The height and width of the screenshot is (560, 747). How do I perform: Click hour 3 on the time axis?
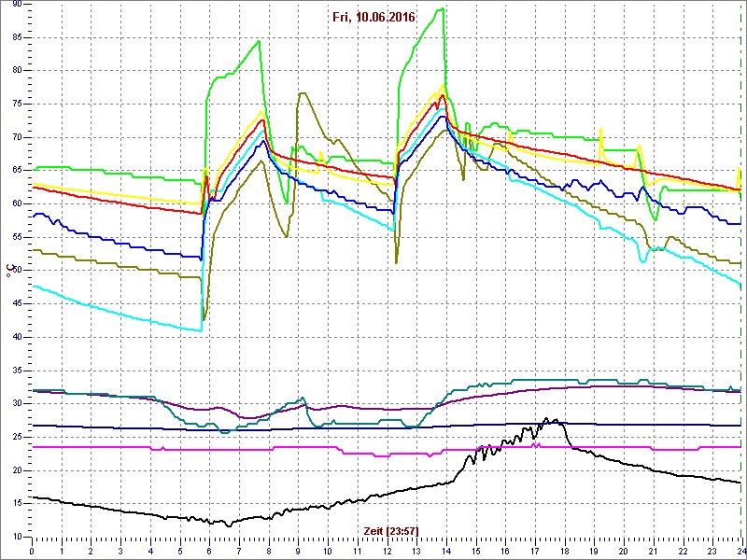click(x=120, y=550)
